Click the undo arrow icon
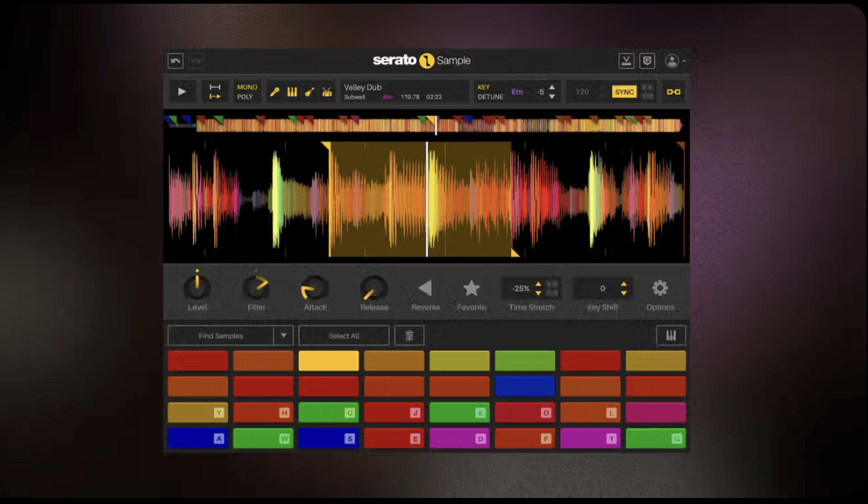 tap(176, 61)
